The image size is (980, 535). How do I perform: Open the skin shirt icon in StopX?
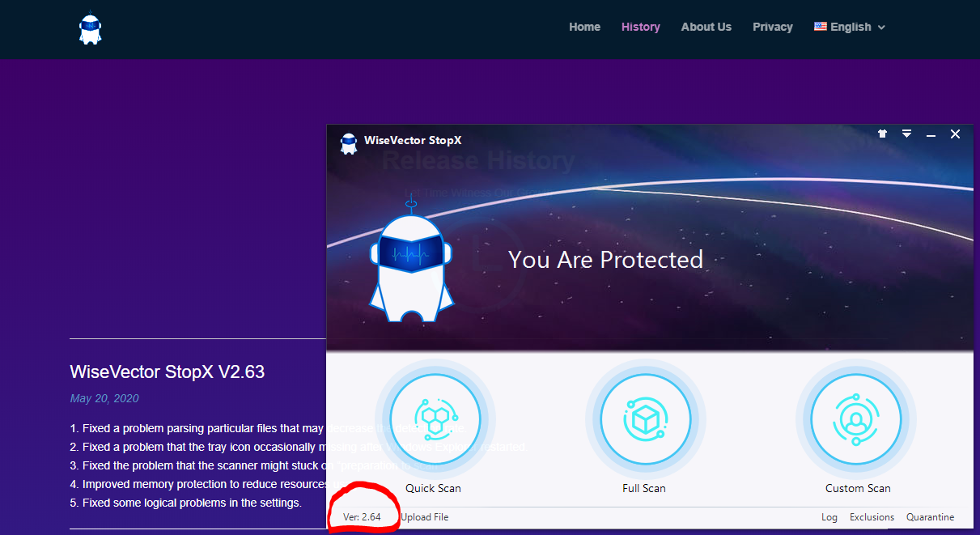pyautogui.click(x=882, y=134)
